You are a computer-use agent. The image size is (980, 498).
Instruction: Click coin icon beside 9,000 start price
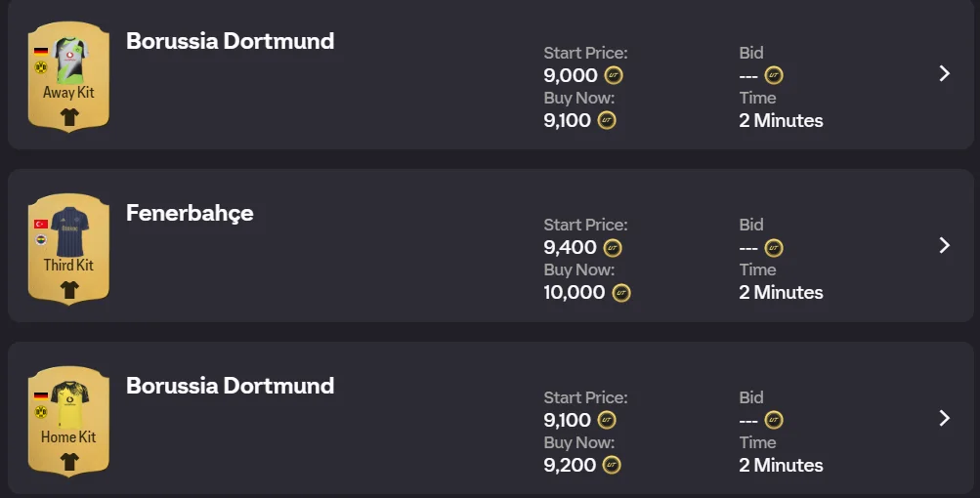coord(614,75)
